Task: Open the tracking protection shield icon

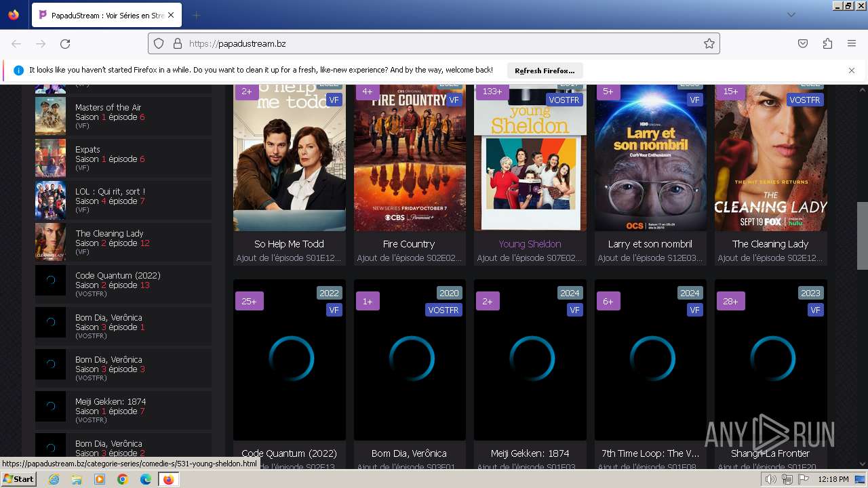Action: [x=159, y=43]
